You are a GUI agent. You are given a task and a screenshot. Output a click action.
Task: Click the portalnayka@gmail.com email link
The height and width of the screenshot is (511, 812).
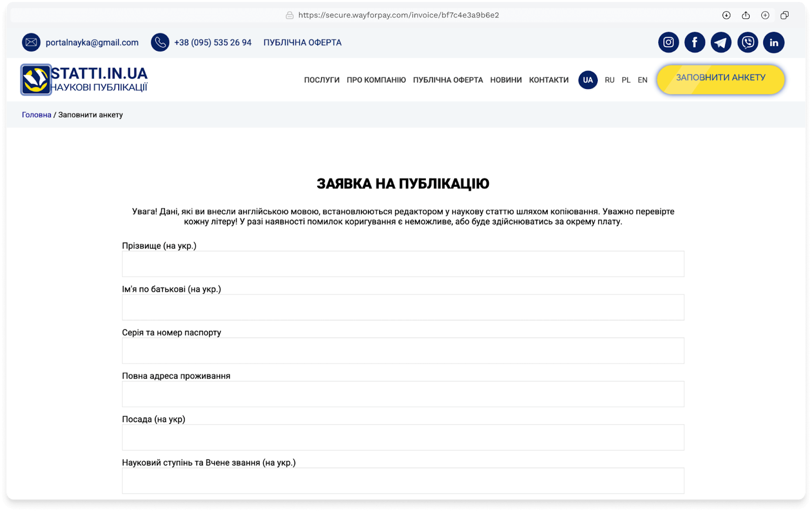point(92,43)
